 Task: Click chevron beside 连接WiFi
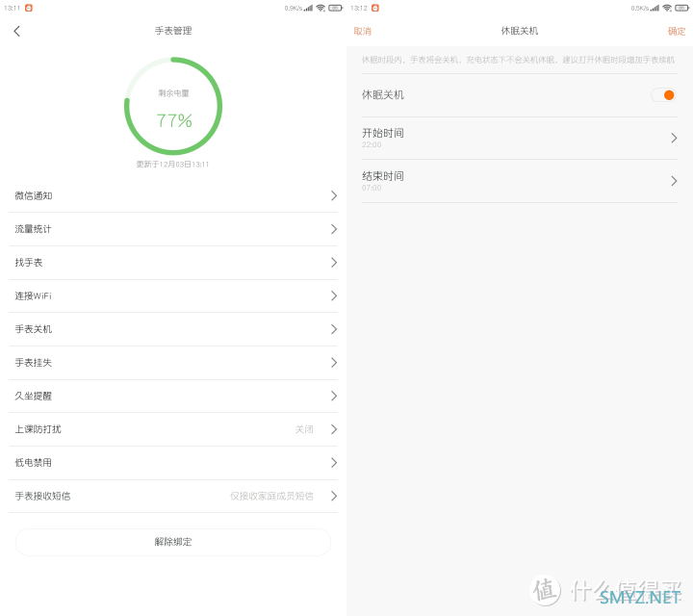click(x=334, y=295)
